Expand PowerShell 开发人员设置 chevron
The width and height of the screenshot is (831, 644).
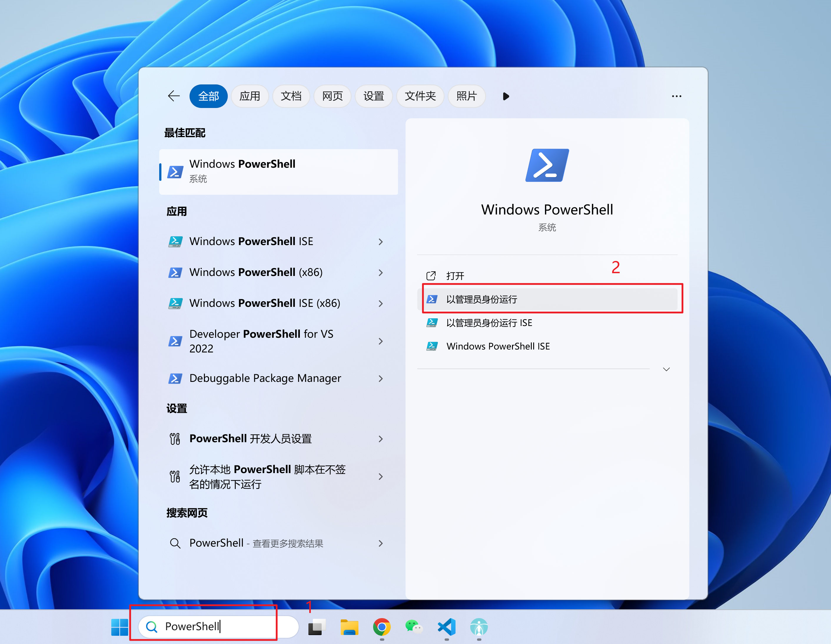(380, 439)
